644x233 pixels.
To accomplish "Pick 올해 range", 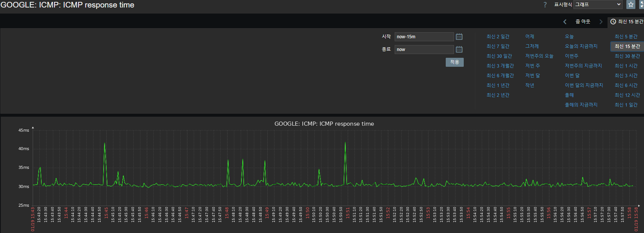I will pyautogui.click(x=569, y=95).
